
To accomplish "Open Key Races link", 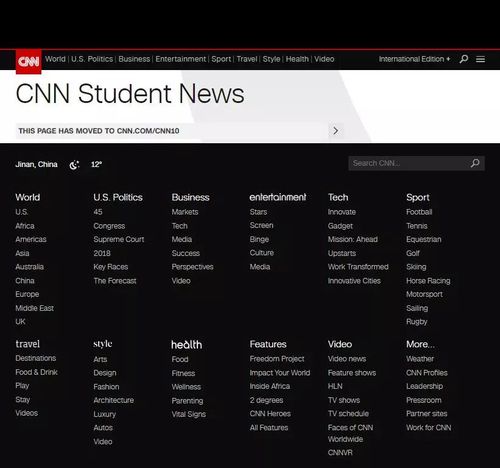I will [x=111, y=267].
